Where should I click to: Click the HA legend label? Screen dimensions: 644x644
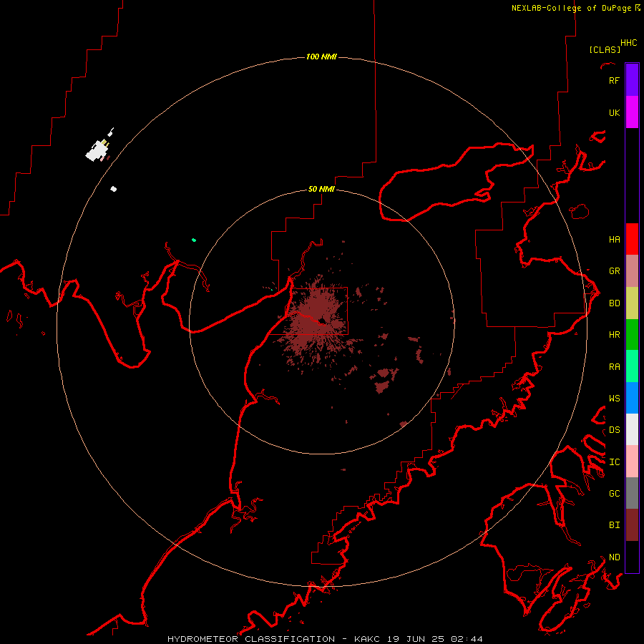coord(614,240)
